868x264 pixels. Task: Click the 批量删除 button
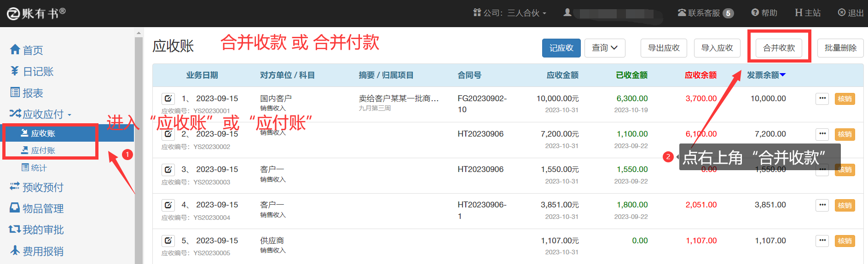840,48
